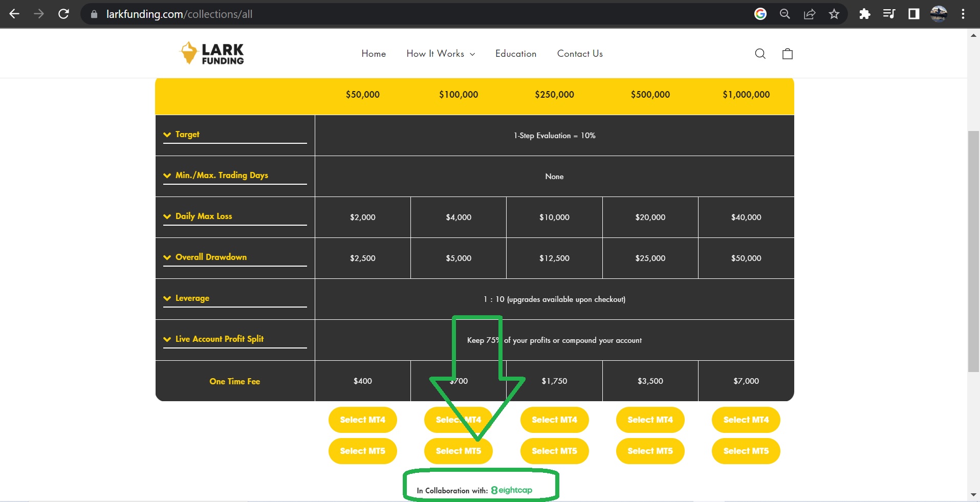The image size is (980, 502).
Task: Bookmark this page with the star icon
Action: pos(834,14)
